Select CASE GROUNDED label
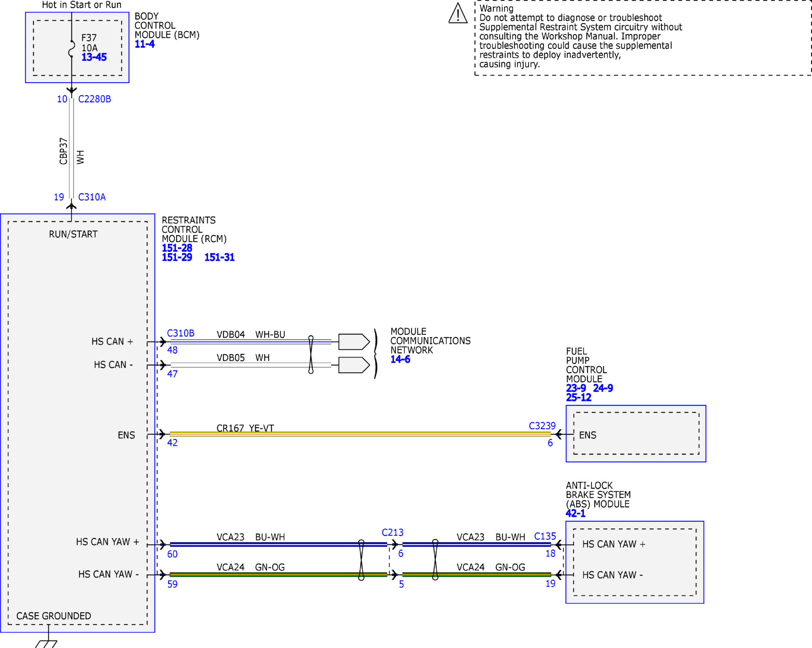Viewport: 812px width, 648px height. [54, 616]
